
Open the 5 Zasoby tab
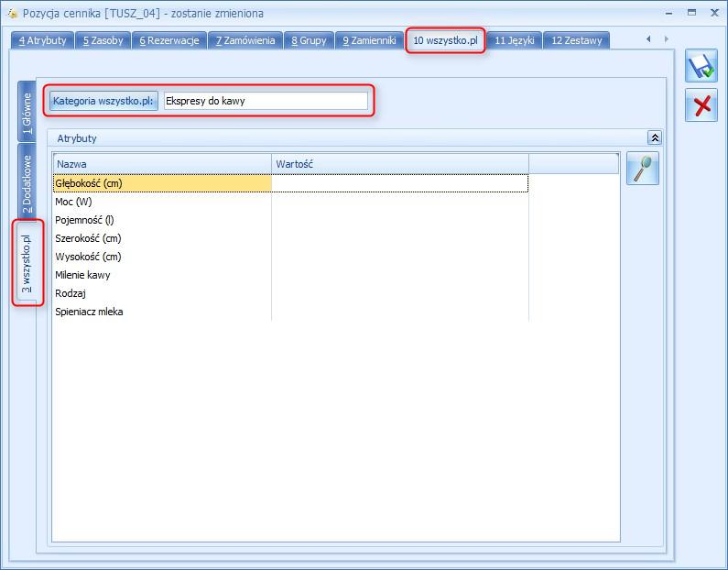coord(103,40)
